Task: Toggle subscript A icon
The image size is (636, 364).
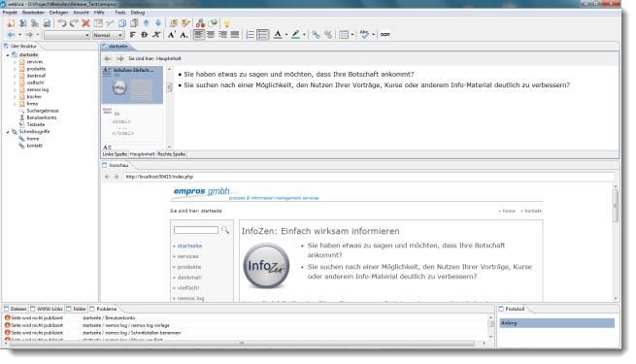Action: [184, 35]
